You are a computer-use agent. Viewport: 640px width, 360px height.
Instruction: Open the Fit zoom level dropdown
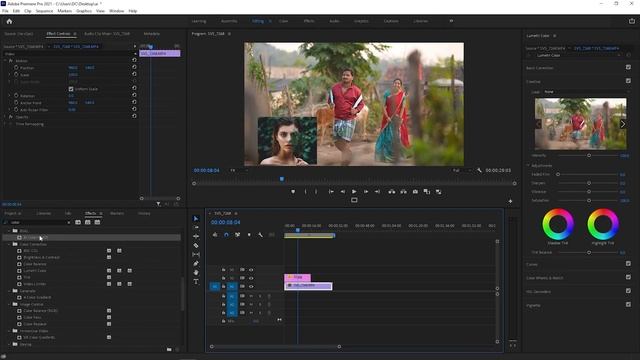pyautogui.click(x=238, y=170)
